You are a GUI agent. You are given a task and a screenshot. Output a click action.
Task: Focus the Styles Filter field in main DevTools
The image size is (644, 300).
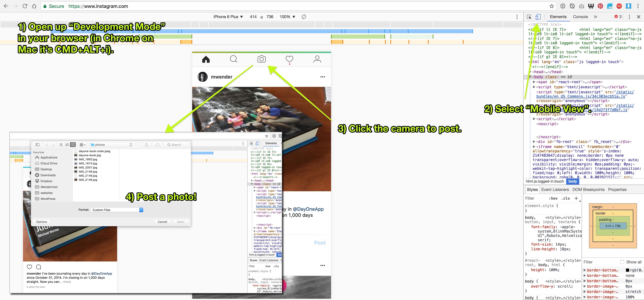535,198
